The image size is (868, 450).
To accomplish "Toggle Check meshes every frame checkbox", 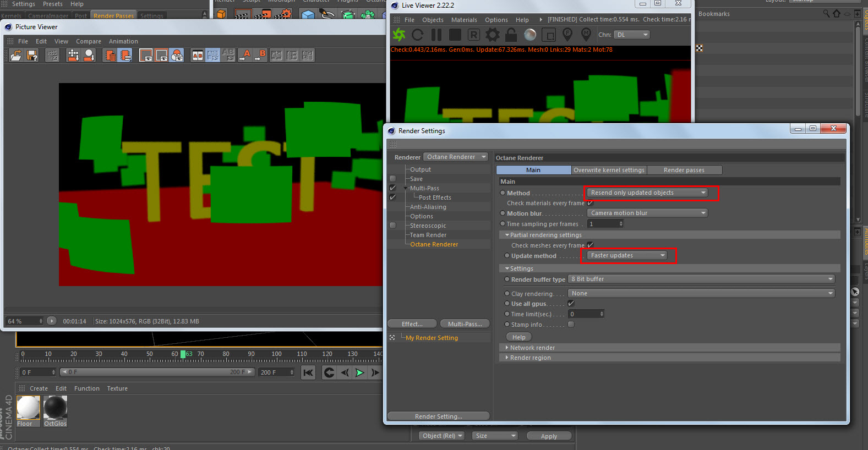I will point(590,245).
